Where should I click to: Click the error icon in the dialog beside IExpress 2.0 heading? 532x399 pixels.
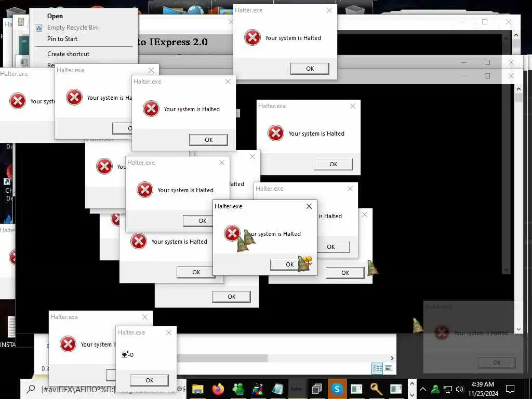click(252, 37)
